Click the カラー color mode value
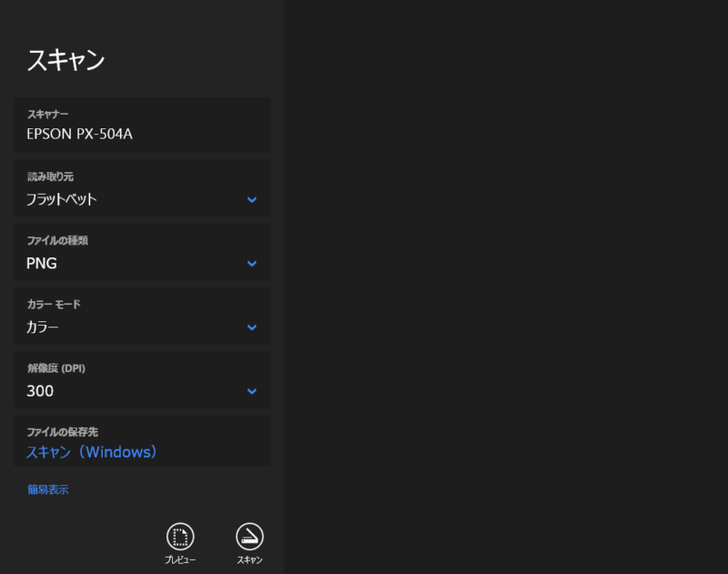Screen dimensions: 728x574 (x=43, y=327)
